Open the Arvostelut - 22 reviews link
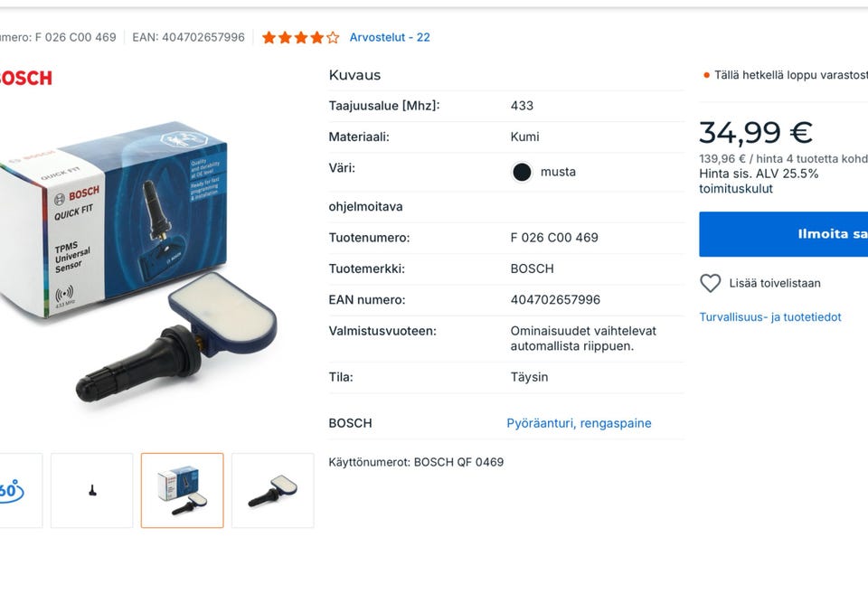The width and height of the screenshot is (868, 603). pos(390,38)
